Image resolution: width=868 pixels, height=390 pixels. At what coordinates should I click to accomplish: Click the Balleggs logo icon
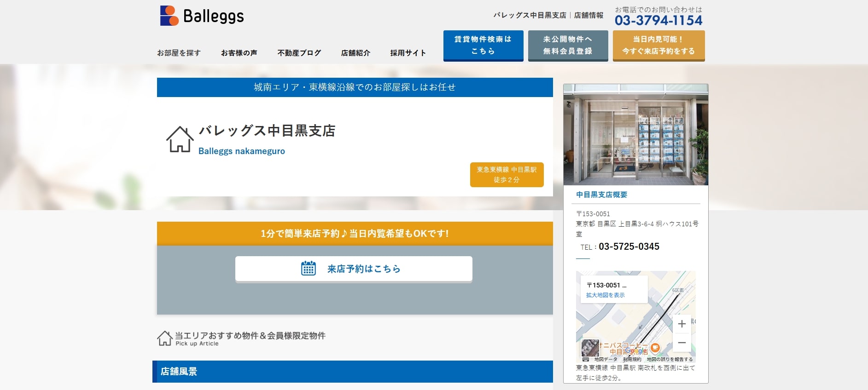169,16
